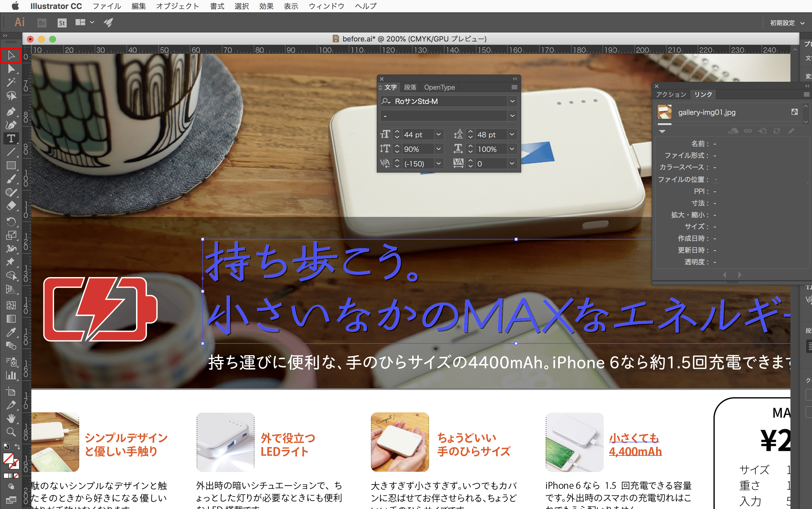
Task: Swap fill and stroke colors
Action: point(17,446)
